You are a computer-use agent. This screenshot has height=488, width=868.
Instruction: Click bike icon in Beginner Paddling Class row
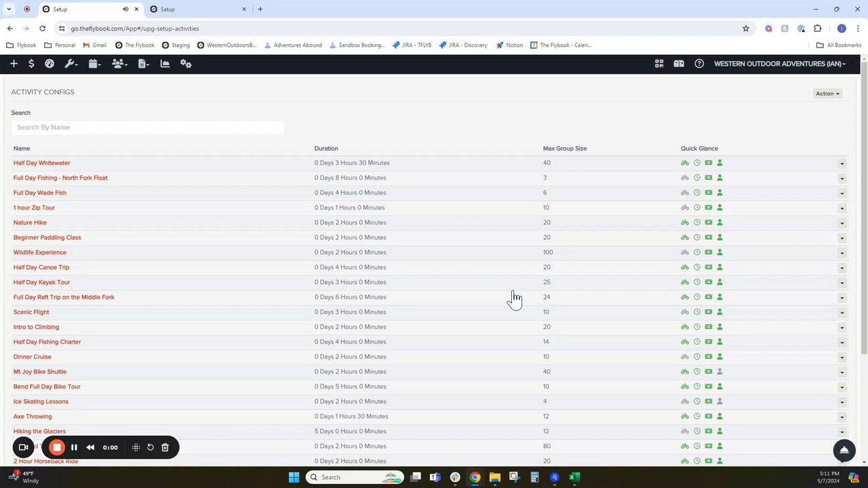[685, 237]
